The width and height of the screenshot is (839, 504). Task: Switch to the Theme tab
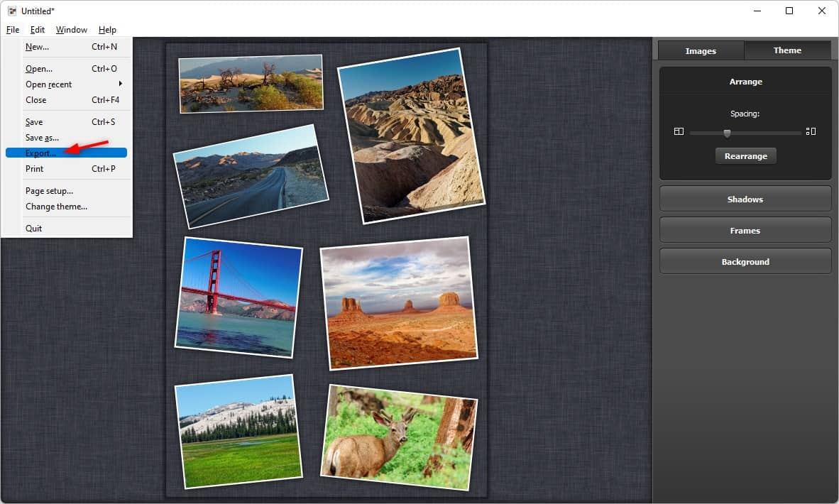click(x=787, y=50)
